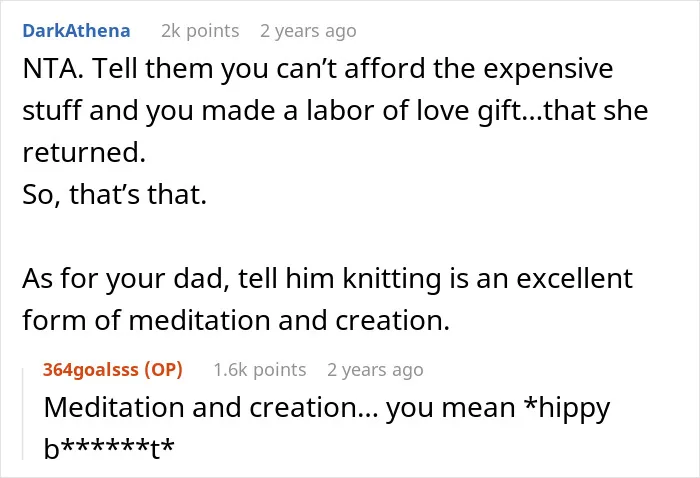Click the censored word b*******t*

[109, 449]
